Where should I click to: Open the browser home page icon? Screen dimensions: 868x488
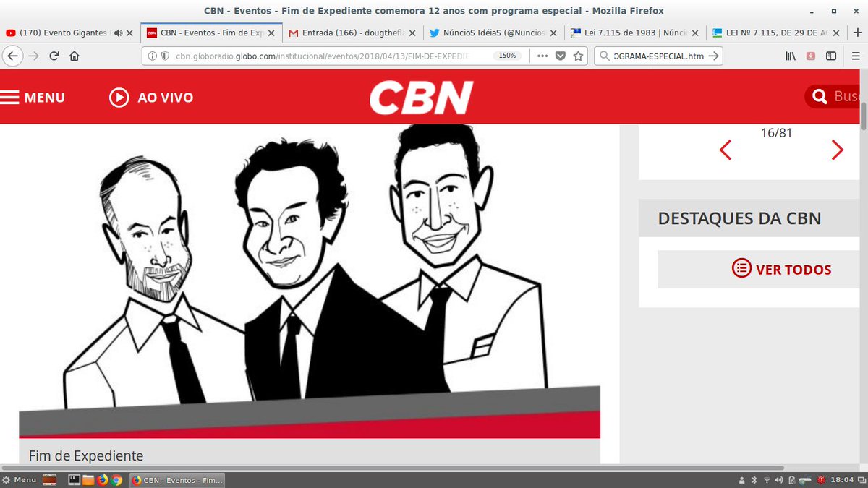click(x=74, y=56)
